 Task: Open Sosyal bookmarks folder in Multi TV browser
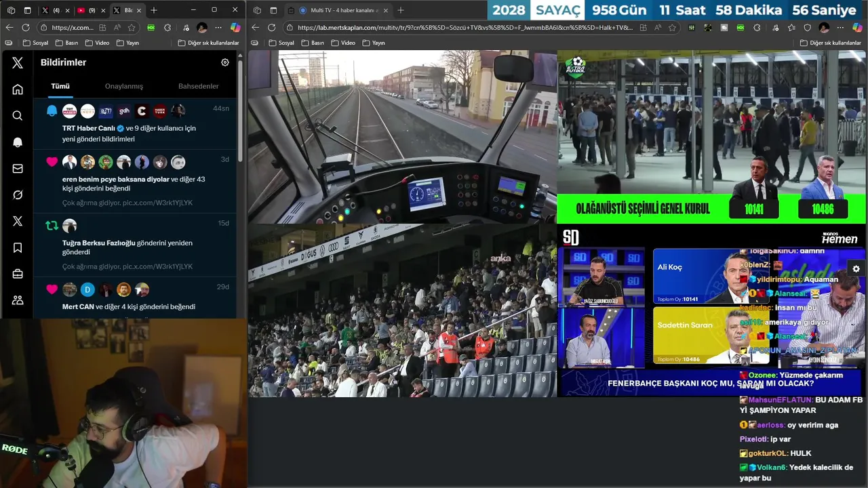tap(282, 43)
